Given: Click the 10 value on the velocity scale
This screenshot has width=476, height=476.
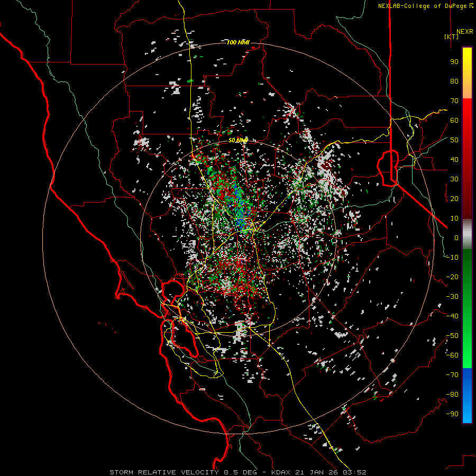Looking at the screenshot, I should click(x=454, y=218).
